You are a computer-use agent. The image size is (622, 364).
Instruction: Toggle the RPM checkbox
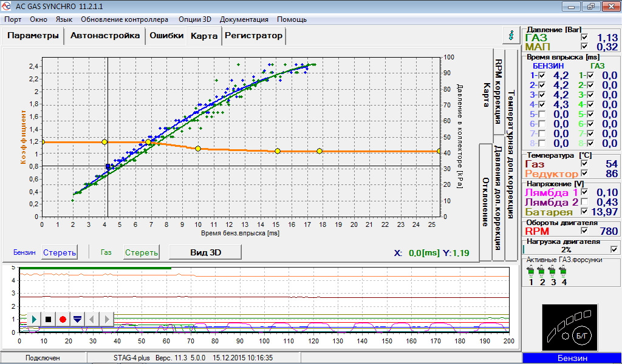(x=584, y=230)
